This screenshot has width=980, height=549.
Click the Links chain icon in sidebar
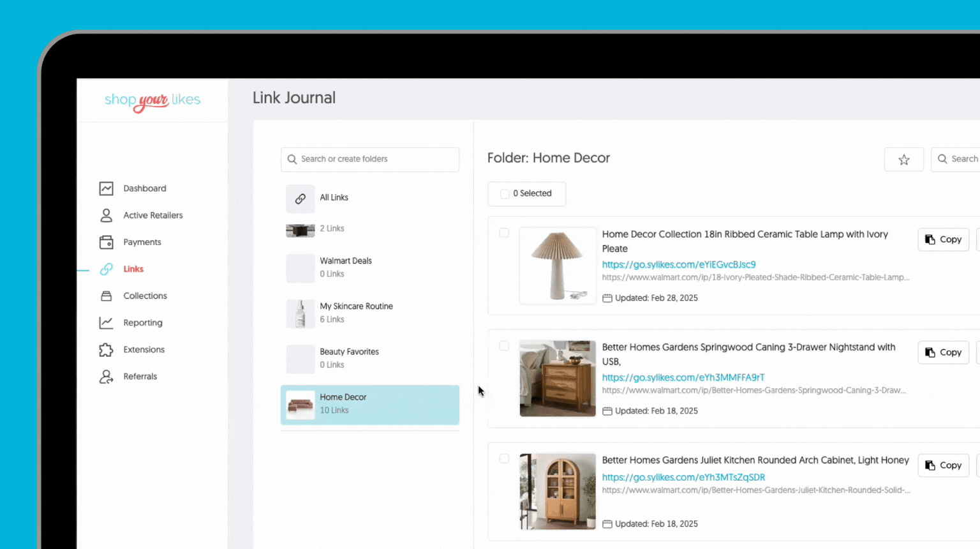(x=107, y=269)
